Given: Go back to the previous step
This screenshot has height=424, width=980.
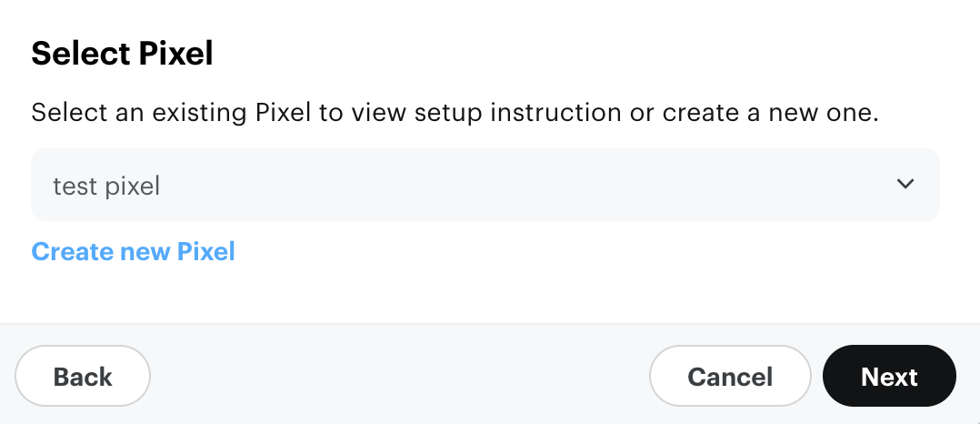Looking at the screenshot, I should click(x=83, y=376).
